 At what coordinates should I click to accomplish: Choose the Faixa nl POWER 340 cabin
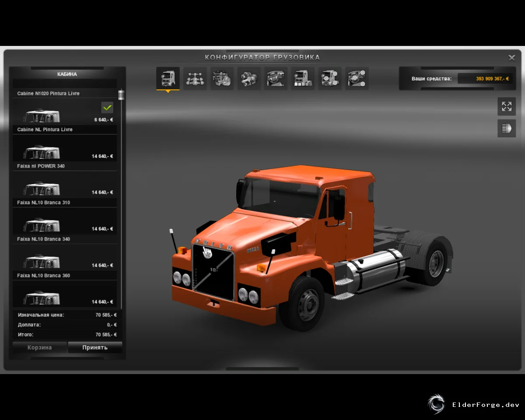[65, 184]
